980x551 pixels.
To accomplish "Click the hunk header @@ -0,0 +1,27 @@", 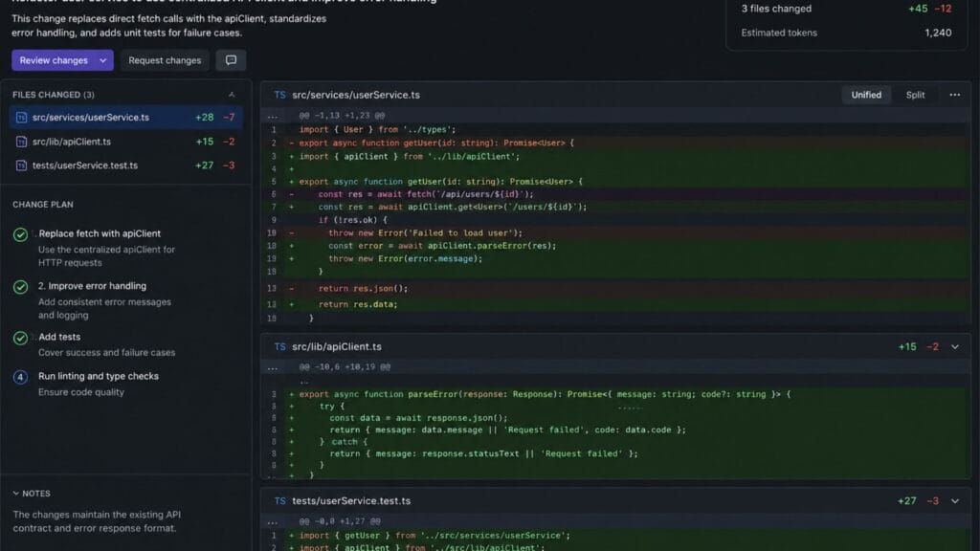I will pos(340,521).
